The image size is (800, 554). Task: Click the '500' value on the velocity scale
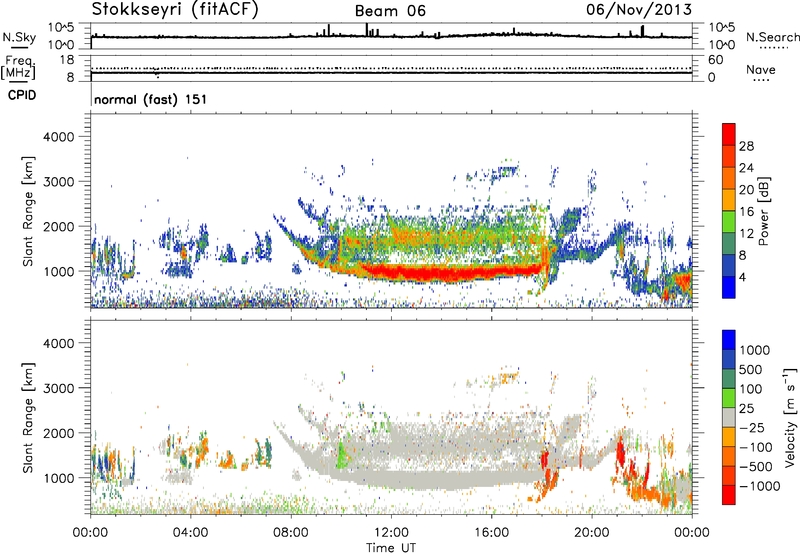pyautogui.click(x=751, y=369)
